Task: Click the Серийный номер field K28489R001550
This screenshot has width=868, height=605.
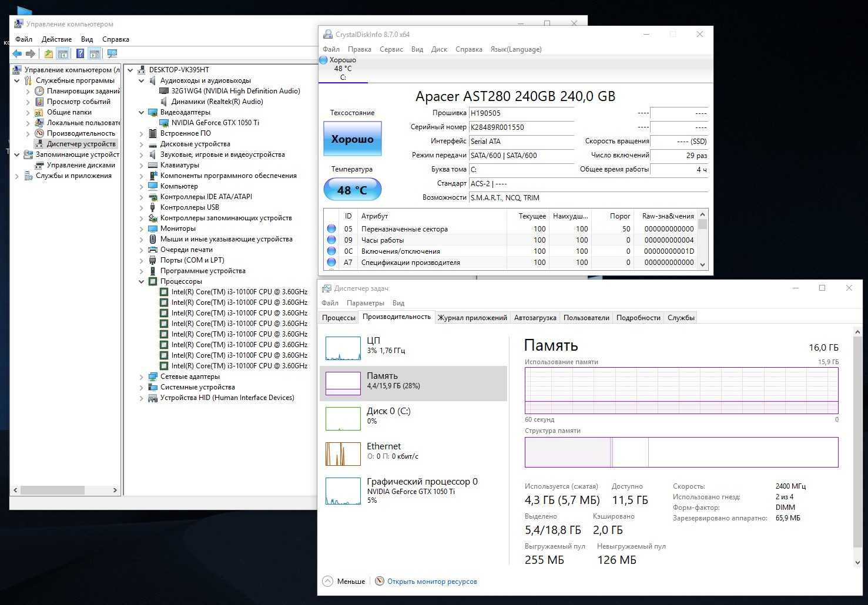Action: [521, 127]
